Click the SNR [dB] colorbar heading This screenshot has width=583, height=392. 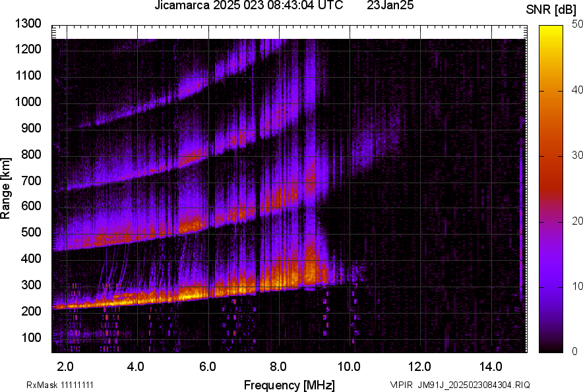point(552,10)
